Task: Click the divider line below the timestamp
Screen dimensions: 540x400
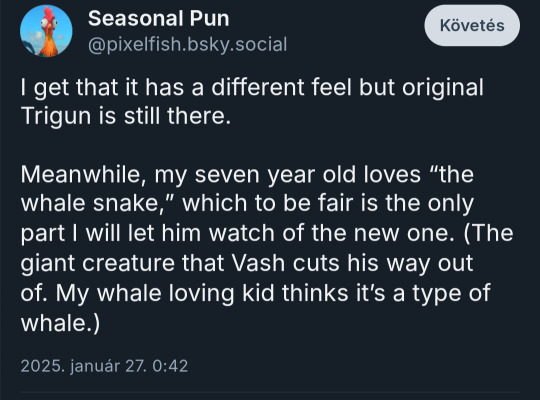Action: click(270, 392)
